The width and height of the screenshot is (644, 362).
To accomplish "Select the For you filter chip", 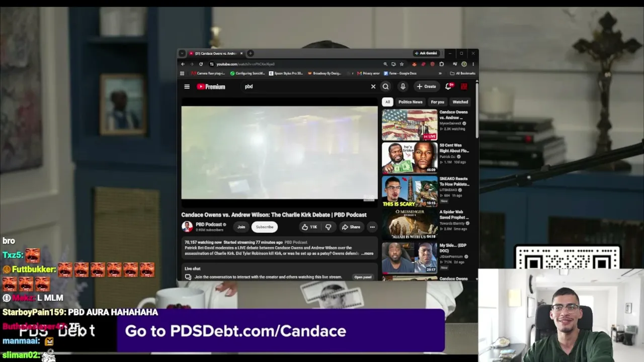I will 437,102.
